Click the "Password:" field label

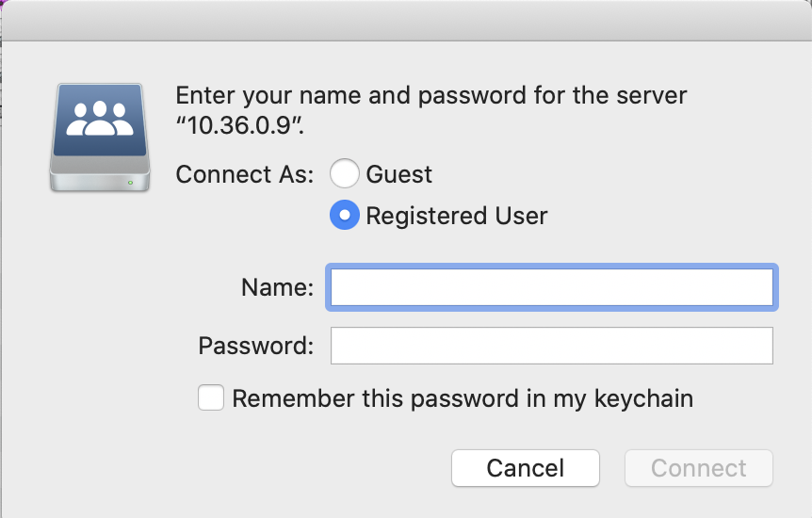coord(255,346)
